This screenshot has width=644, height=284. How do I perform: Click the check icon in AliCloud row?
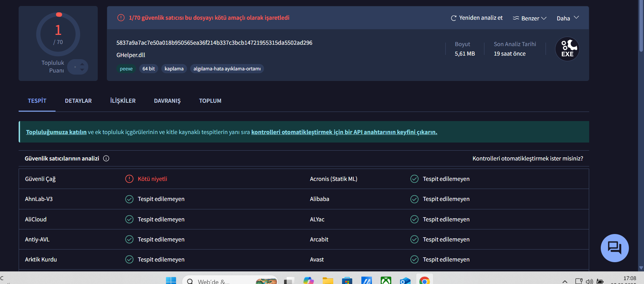129,219
